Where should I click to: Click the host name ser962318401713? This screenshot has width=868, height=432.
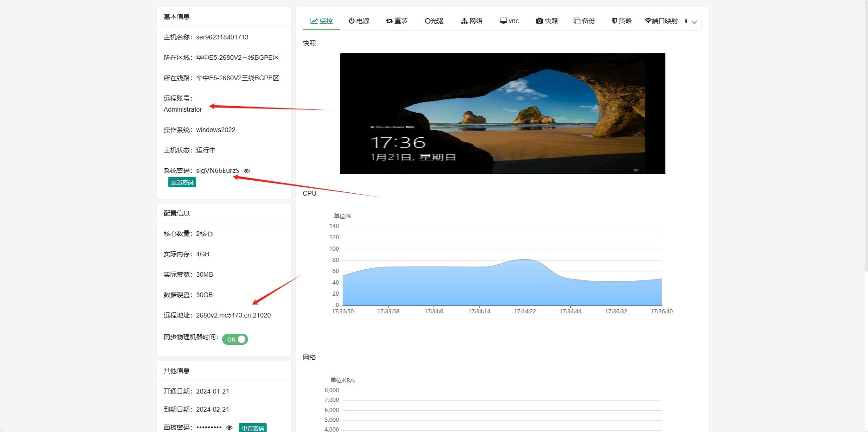coord(222,37)
